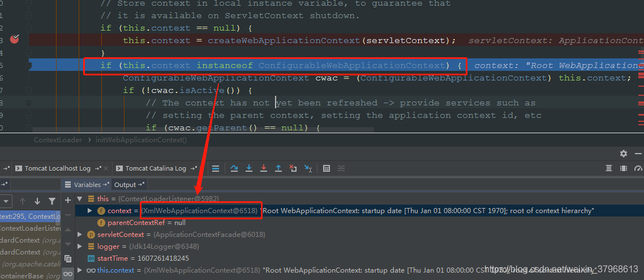Select frame '(org.apache.catal'
The width and height of the screenshot is (644, 280).
(x=31, y=264)
